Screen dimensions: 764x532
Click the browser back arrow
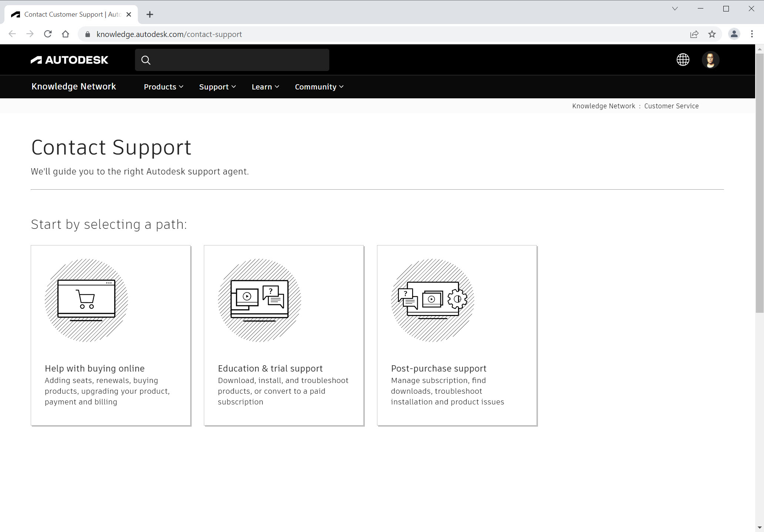coord(12,34)
